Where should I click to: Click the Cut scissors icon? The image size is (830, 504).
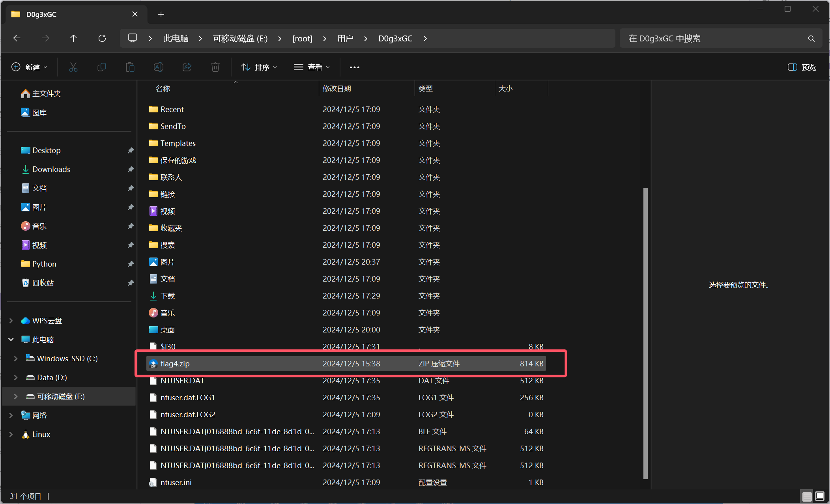click(73, 67)
